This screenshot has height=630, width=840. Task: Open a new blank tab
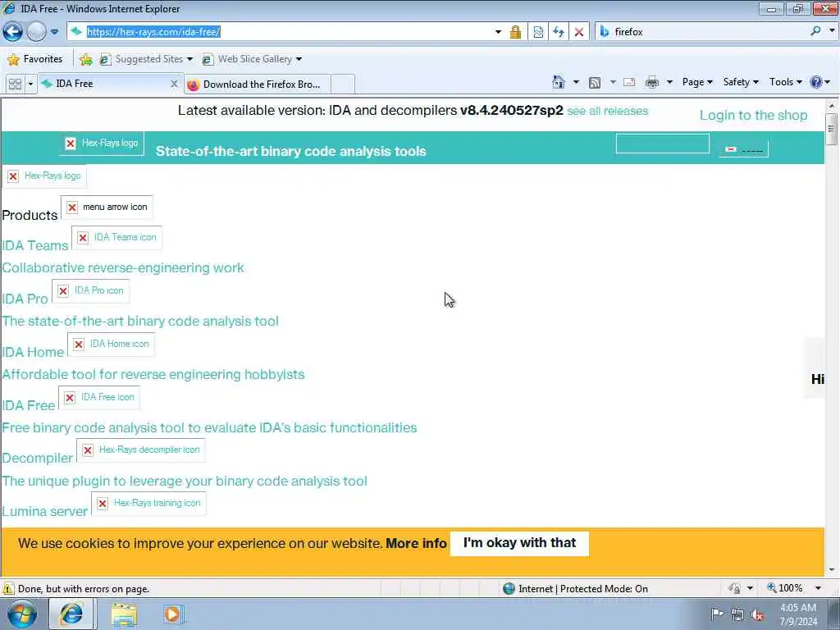(x=343, y=84)
